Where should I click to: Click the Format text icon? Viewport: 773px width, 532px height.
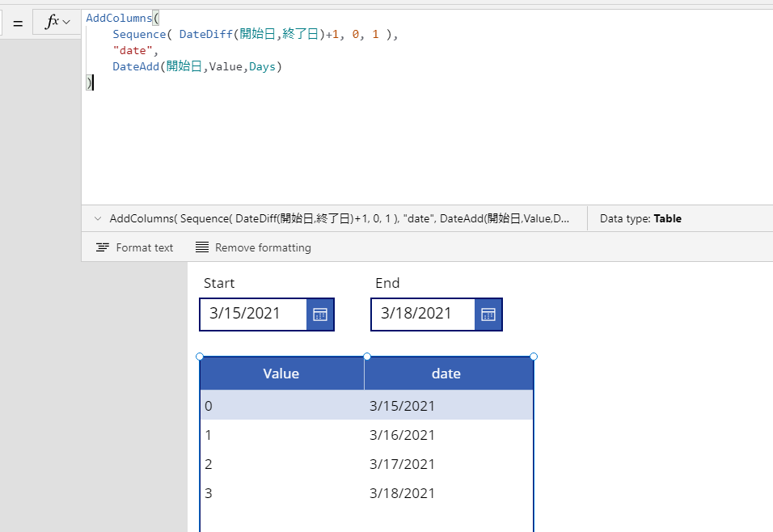pyautogui.click(x=103, y=247)
